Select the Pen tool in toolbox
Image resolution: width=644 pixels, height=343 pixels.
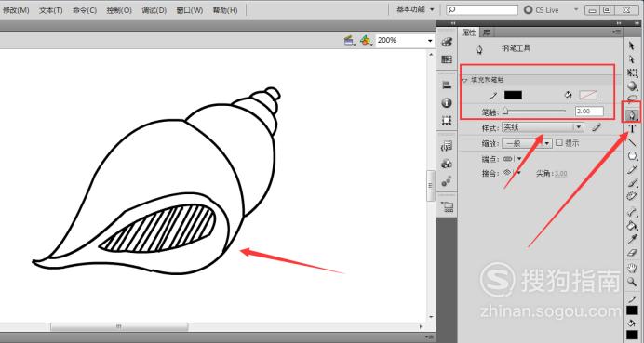click(x=632, y=115)
